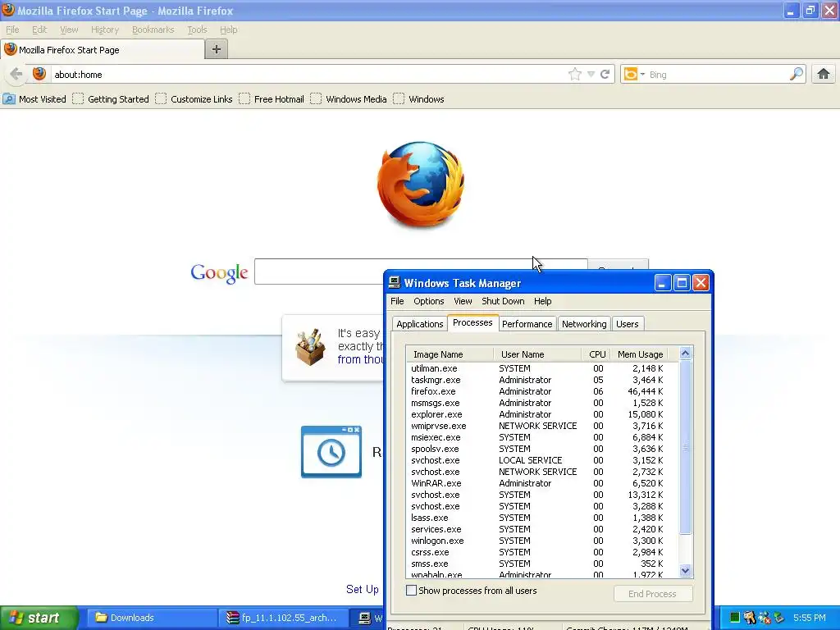
Task: Open Firefox History menu
Action: tap(104, 30)
